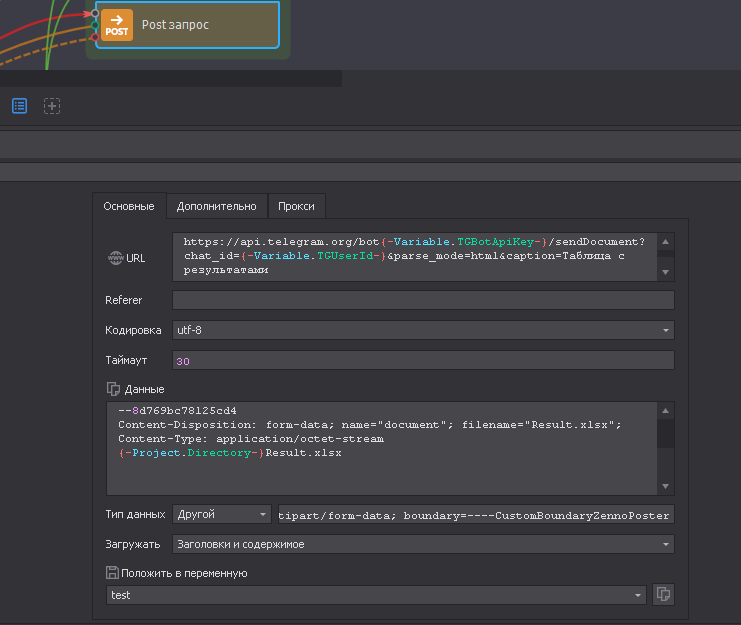
Task: Select the list view icon
Action: tap(20, 105)
